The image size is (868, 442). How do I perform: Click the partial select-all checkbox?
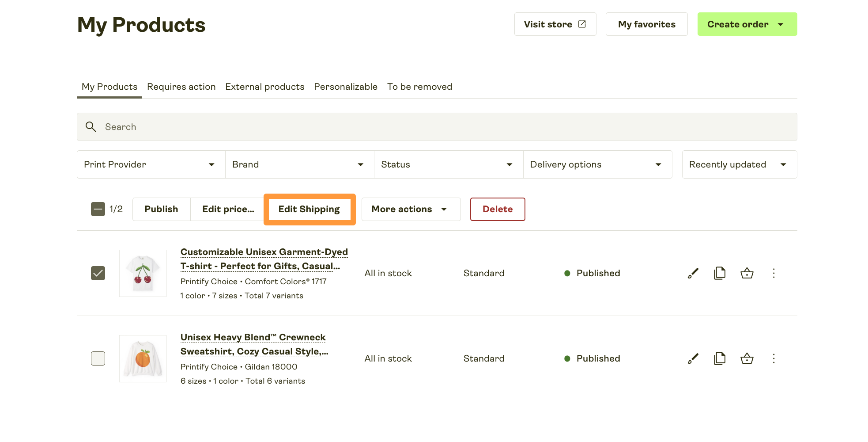pyautogui.click(x=98, y=209)
